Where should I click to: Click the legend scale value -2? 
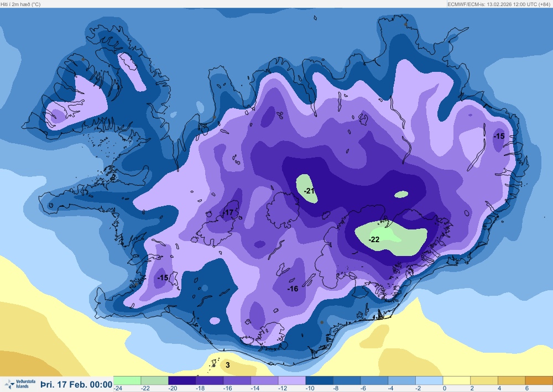click(x=419, y=388)
